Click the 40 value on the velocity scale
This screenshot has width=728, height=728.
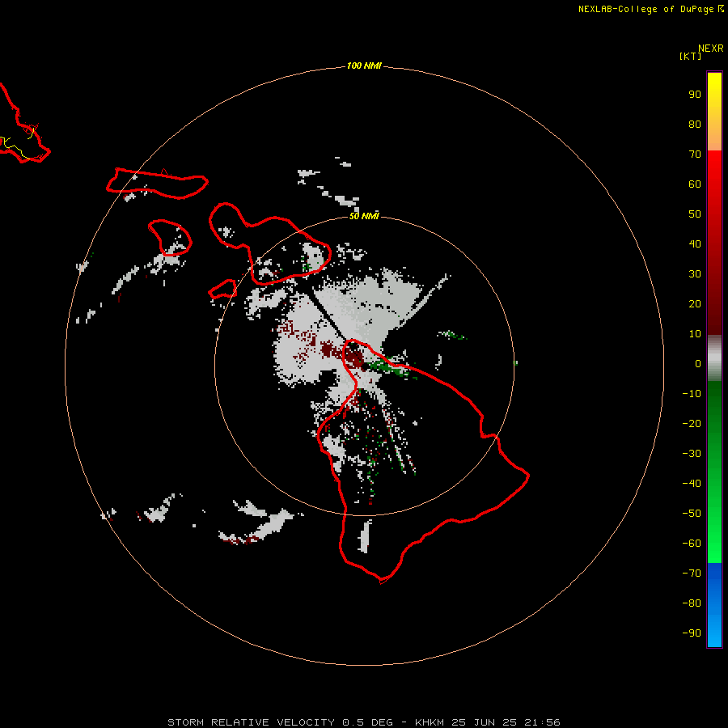tap(695, 244)
